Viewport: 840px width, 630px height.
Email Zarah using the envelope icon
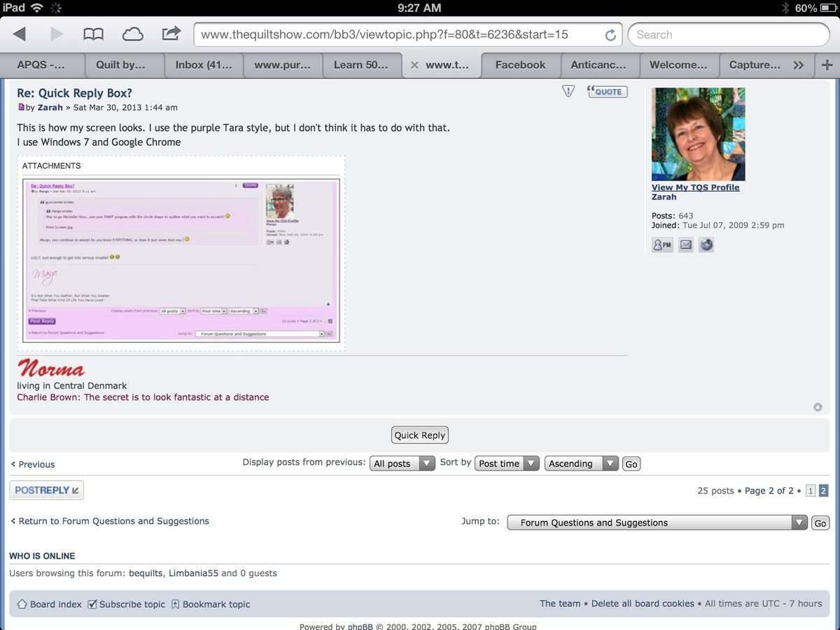point(685,245)
